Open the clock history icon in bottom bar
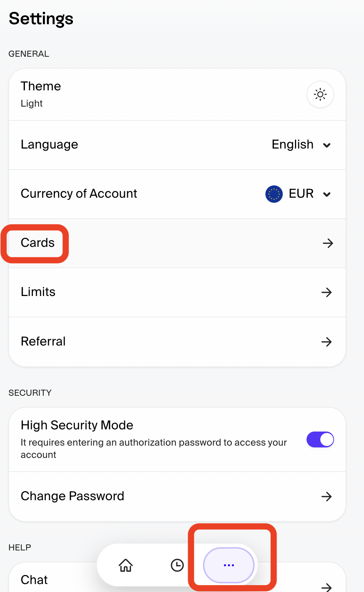 point(177,565)
